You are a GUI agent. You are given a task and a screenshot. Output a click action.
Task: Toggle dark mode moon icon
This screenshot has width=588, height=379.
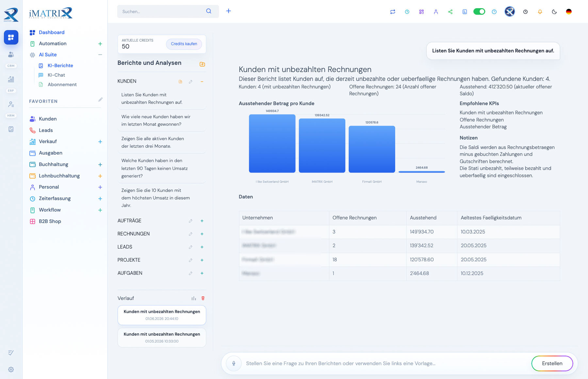pos(554,12)
